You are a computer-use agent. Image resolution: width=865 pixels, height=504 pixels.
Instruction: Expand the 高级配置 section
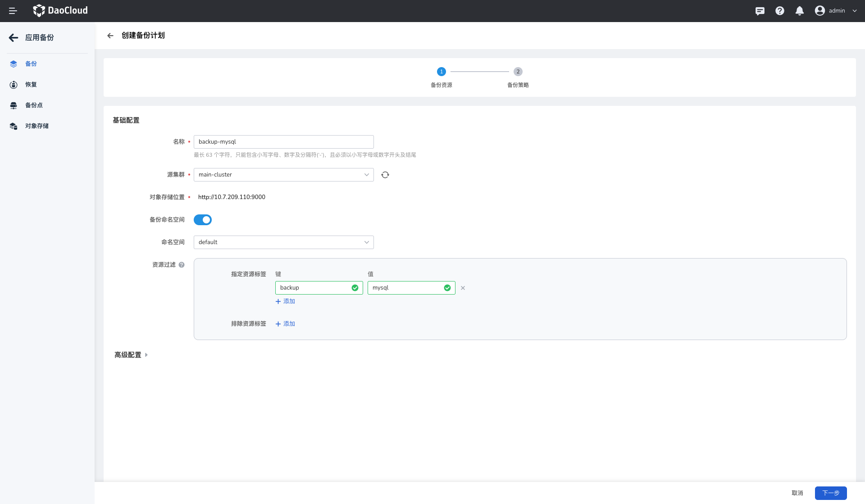pos(131,355)
